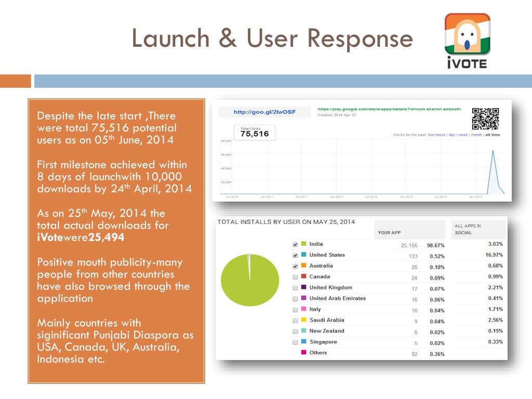Click the clicks spike in the line chart
The width and height of the screenshot is (532, 399).
pos(493,171)
